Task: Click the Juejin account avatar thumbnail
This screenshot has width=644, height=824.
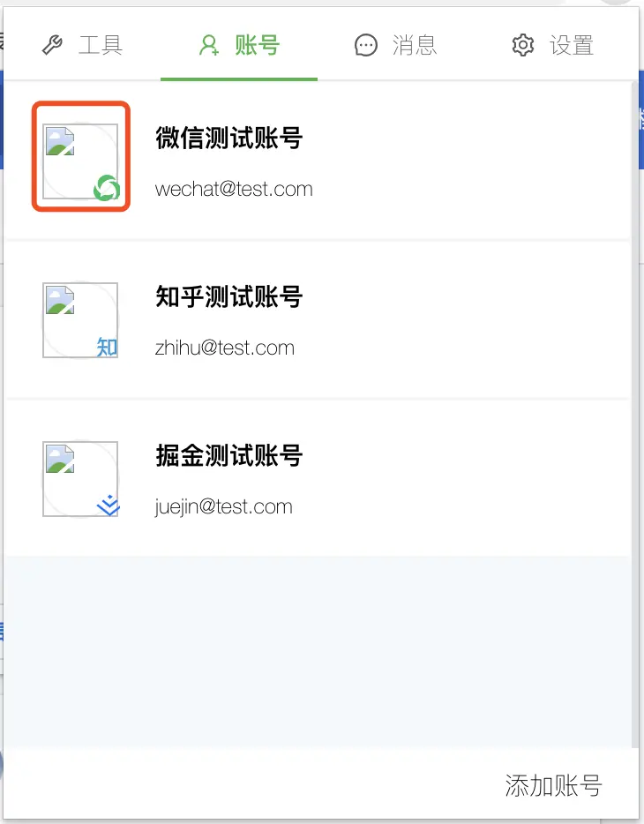Action: 80,479
